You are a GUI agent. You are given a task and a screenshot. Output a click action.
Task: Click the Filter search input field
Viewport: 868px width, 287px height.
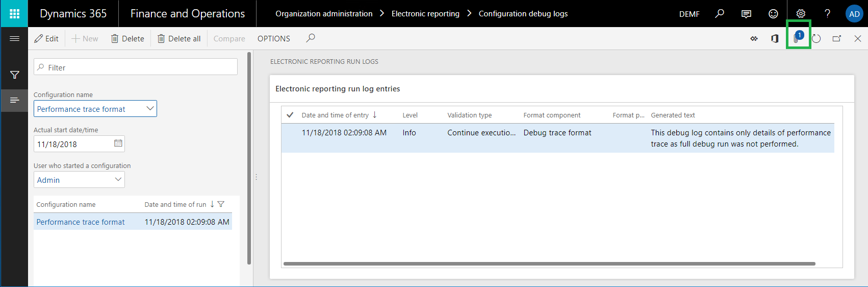click(x=136, y=67)
